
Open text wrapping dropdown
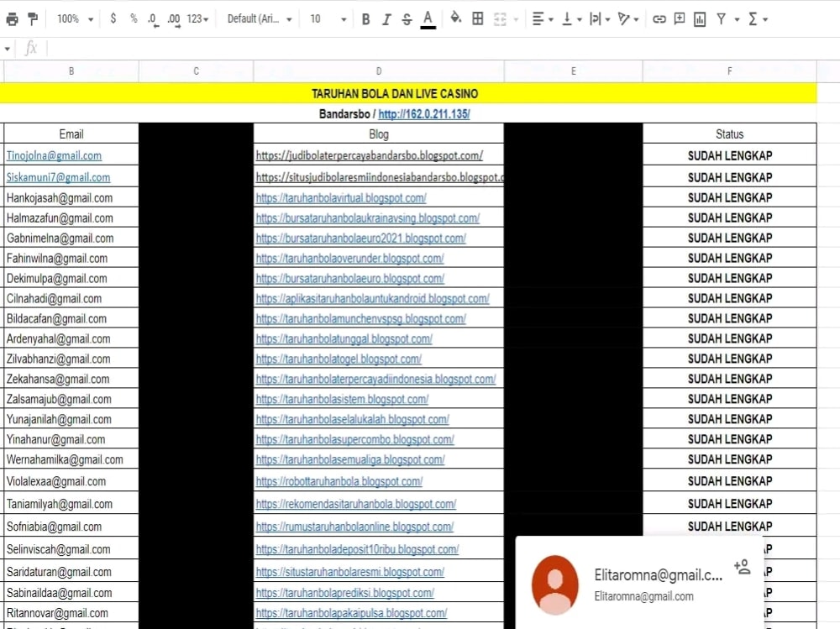point(599,19)
